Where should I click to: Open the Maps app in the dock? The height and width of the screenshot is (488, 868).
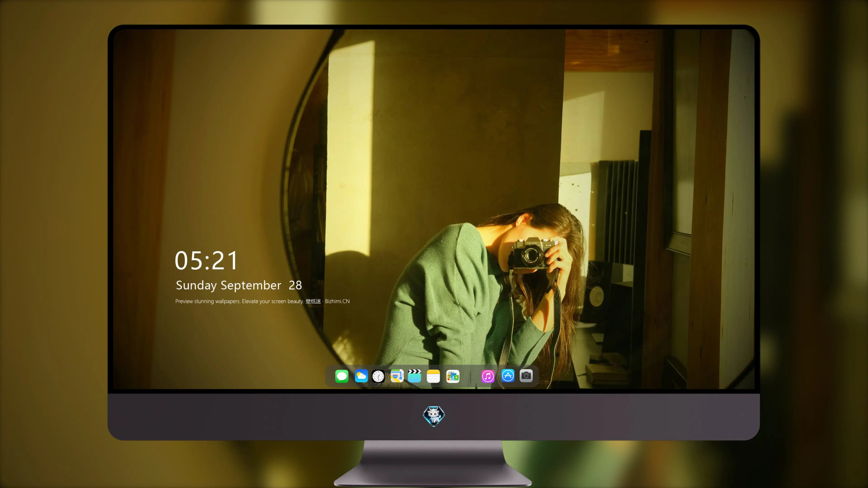(x=397, y=376)
